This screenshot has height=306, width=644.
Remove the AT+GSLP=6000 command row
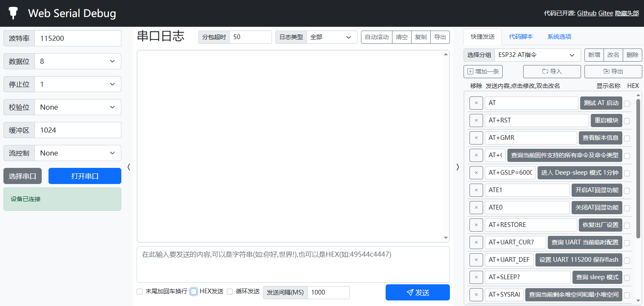(x=476, y=173)
